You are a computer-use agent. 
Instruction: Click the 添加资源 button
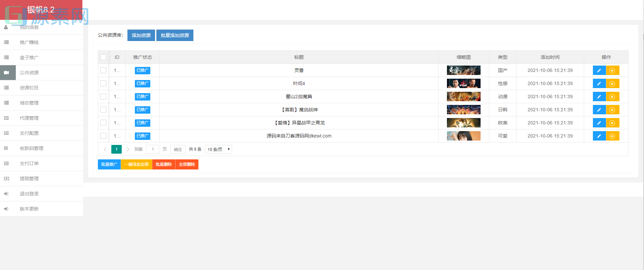[x=141, y=35]
